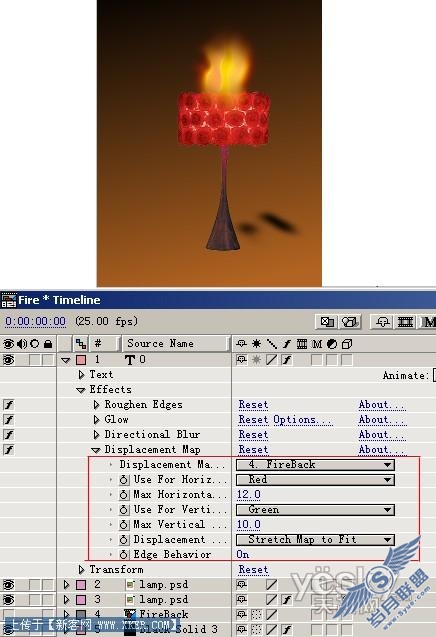Click the layer lock column header icon
This screenshot has height=637, width=436.
pyautogui.click(x=48, y=344)
